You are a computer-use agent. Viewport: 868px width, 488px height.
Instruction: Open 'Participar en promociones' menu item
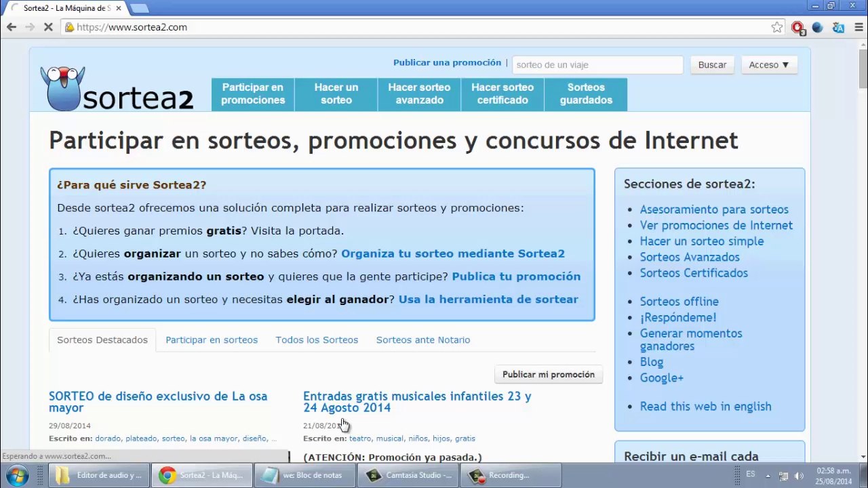pyautogui.click(x=253, y=94)
